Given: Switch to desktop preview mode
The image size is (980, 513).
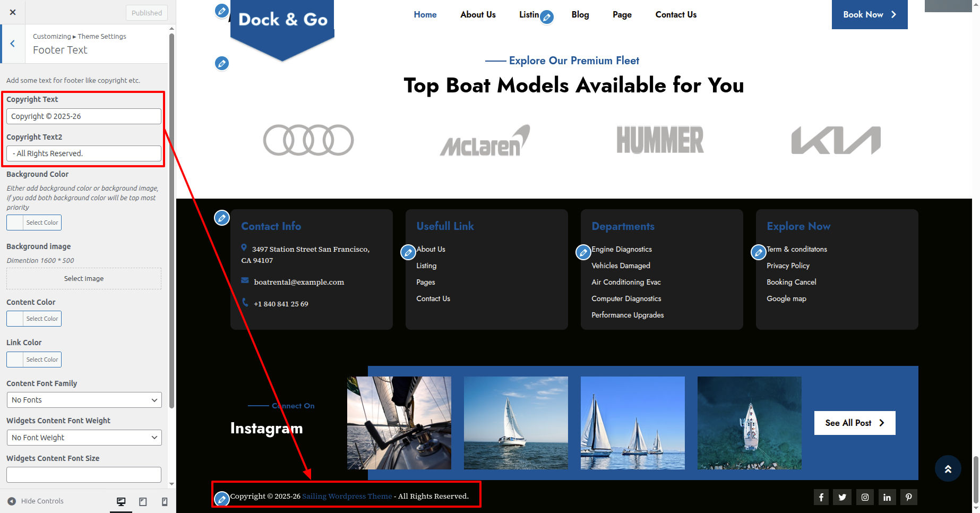Looking at the screenshot, I should click(121, 501).
